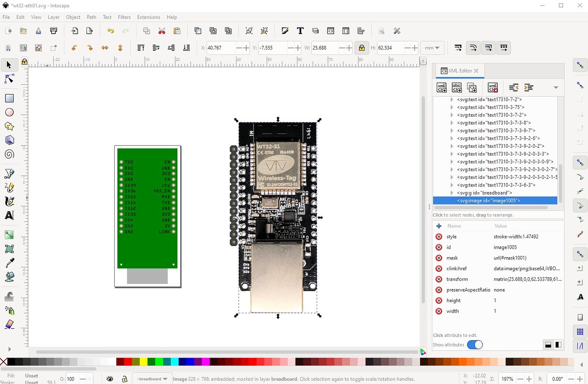The image size is (588, 384).
Task: Expand the toolbox overflow arrow
Action: click(9, 349)
